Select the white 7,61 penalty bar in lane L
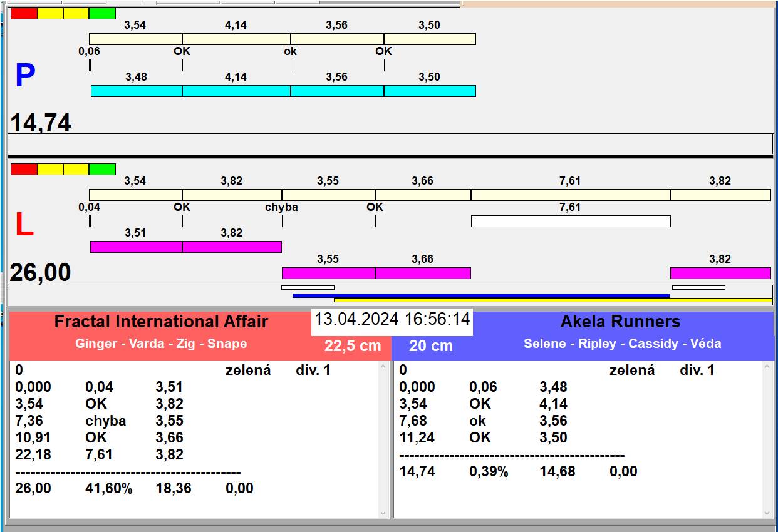This screenshot has height=532, width=778. pos(570,221)
